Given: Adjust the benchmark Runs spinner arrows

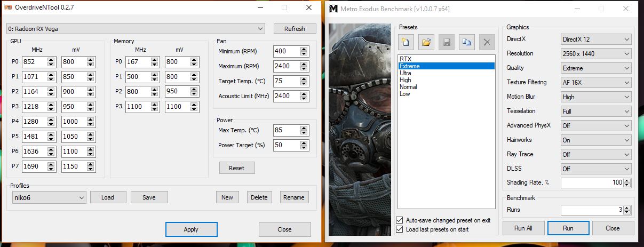Looking at the screenshot, I should pos(628,210).
